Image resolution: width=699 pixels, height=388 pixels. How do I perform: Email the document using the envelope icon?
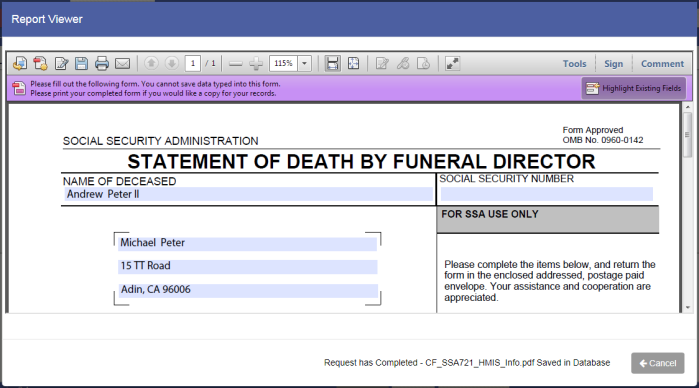pyautogui.click(x=122, y=63)
